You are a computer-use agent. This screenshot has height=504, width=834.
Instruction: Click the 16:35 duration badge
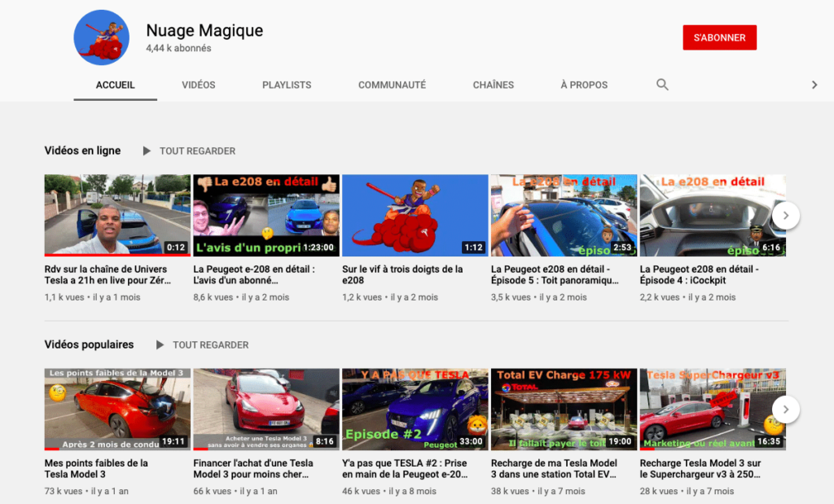[769, 441]
